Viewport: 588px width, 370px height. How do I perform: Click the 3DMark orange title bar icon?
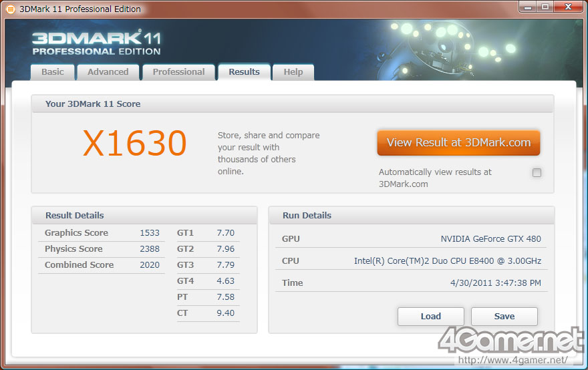11,9
